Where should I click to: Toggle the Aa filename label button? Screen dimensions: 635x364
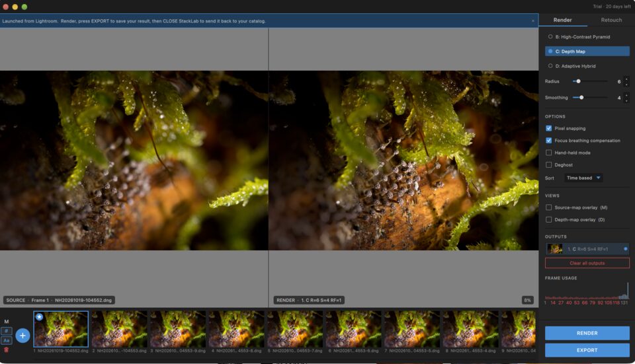point(7,340)
